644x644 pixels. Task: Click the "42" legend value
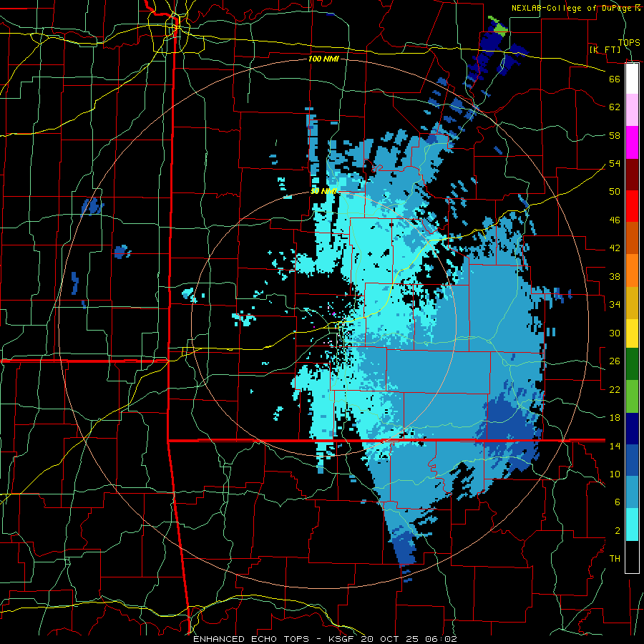coord(615,248)
